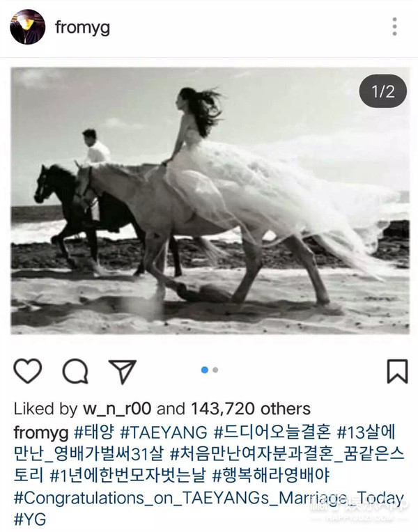Share post via the paper plane icon
Viewport: 418px width, 532px height.
pyautogui.click(x=122, y=371)
